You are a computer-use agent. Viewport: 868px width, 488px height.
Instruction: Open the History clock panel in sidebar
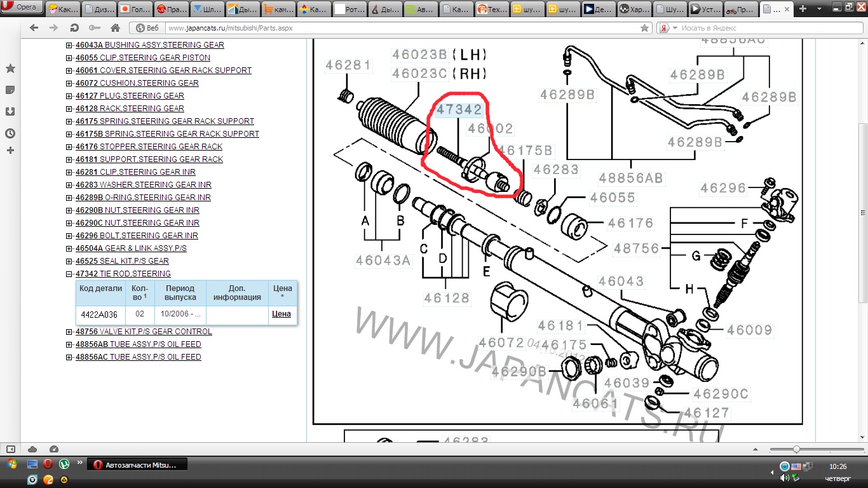coord(10,133)
